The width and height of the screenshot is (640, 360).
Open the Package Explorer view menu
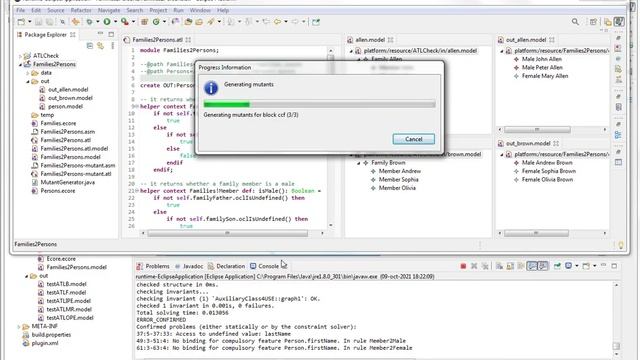coord(112,46)
